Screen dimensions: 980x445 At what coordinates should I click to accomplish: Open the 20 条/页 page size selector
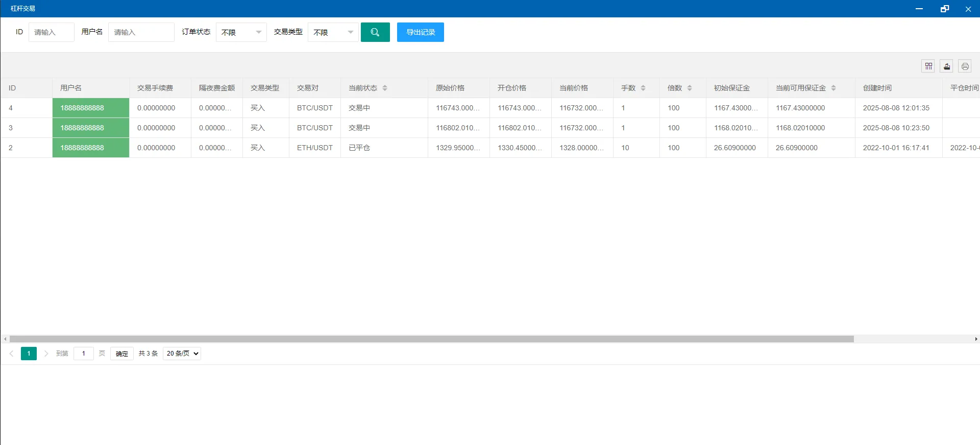pos(182,354)
